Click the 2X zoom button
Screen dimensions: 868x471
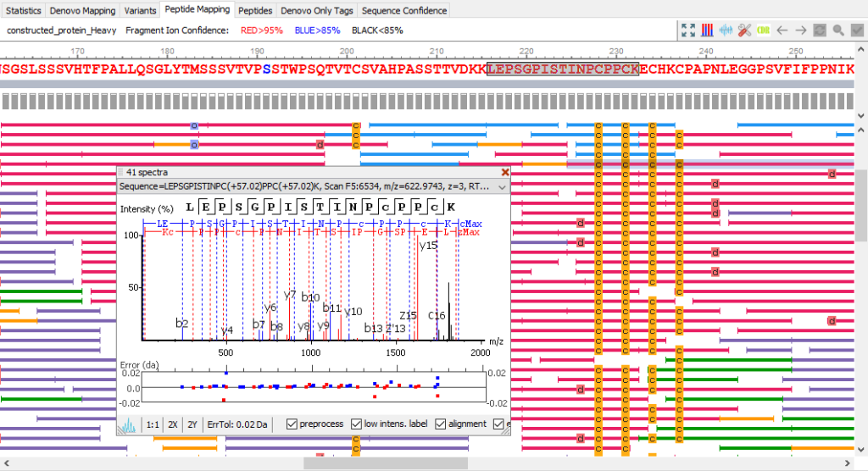(173, 424)
